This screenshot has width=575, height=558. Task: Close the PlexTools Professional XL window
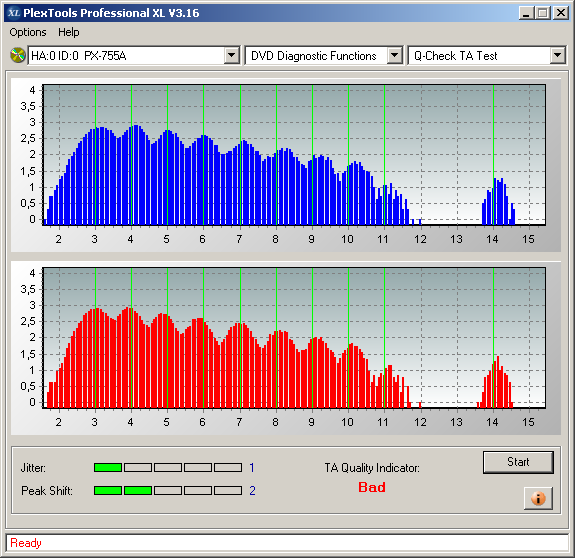point(561,13)
